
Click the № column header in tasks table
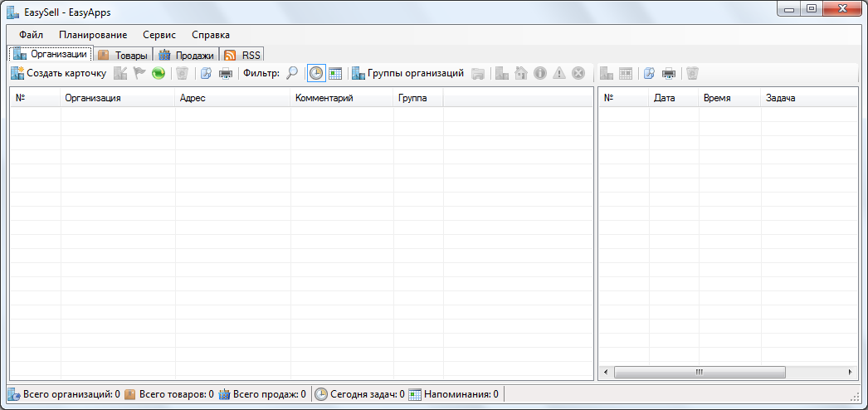click(x=624, y=99)
